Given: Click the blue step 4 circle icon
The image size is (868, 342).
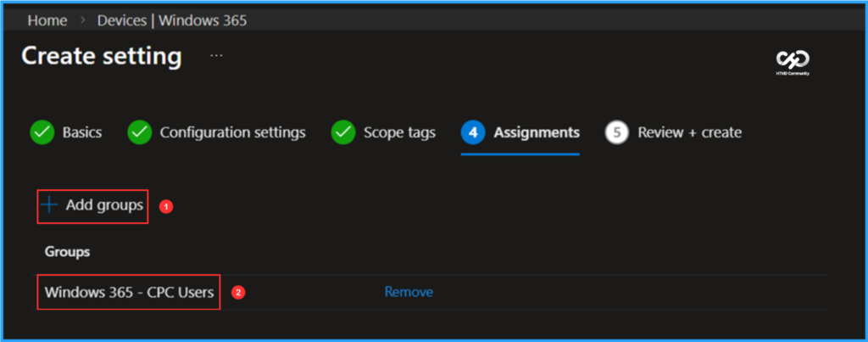Looking at the screenshot, I should (473, 132).
